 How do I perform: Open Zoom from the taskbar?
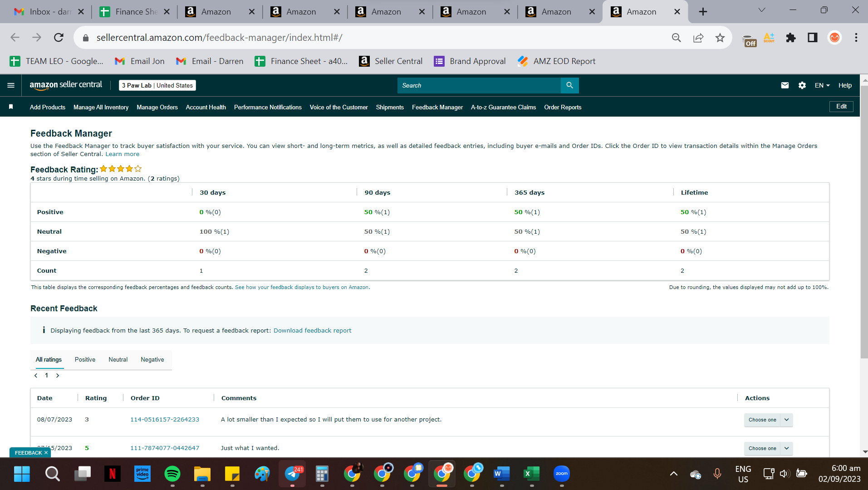[x=561, y=474]
